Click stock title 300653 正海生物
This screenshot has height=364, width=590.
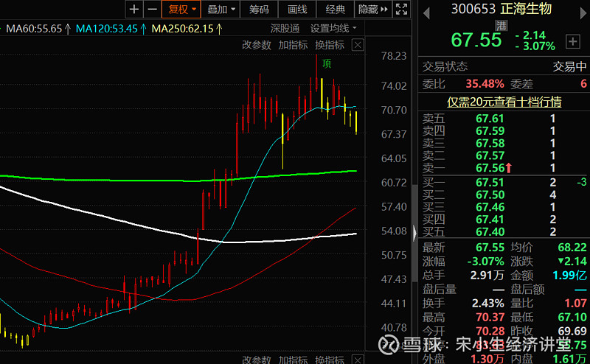click(x=502, y=9)
